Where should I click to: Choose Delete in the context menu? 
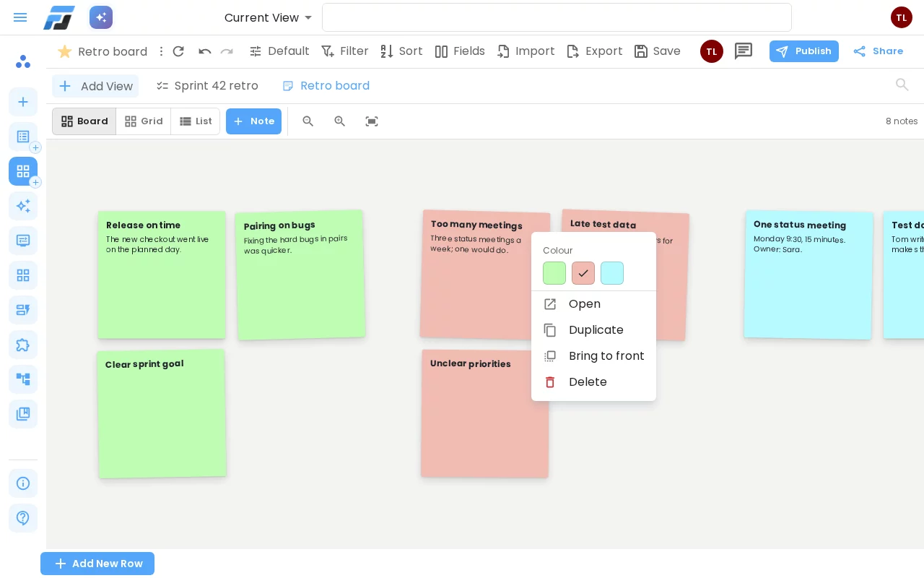(x=593, y=382)
